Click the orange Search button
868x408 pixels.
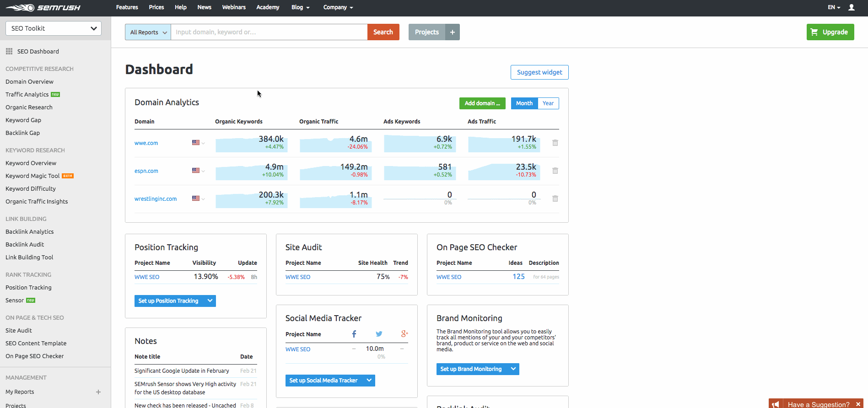(x=383, y=32)
